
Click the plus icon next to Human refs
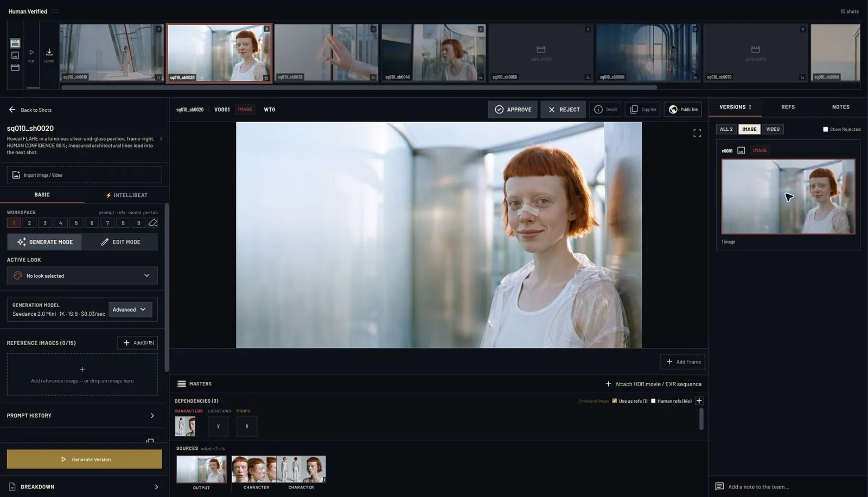point(699,401)
